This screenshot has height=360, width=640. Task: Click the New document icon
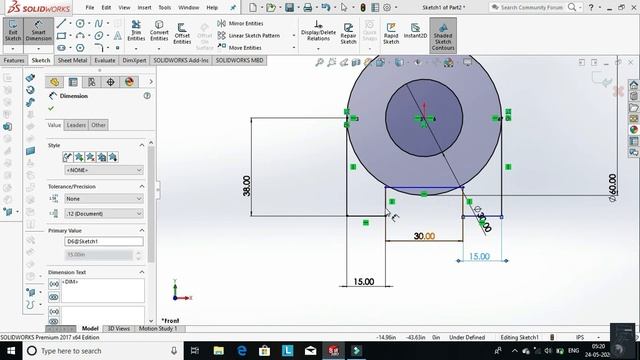click(253, 7)
